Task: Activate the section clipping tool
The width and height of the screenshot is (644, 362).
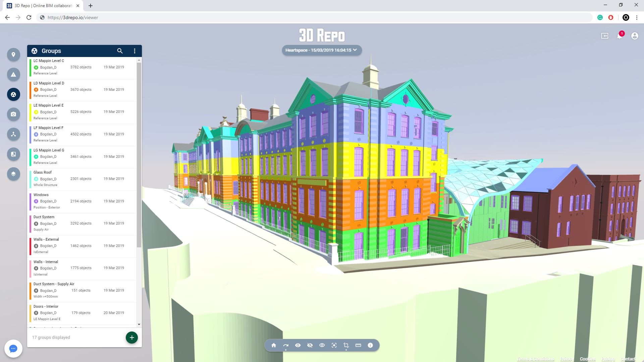Action: click(346, 345)
